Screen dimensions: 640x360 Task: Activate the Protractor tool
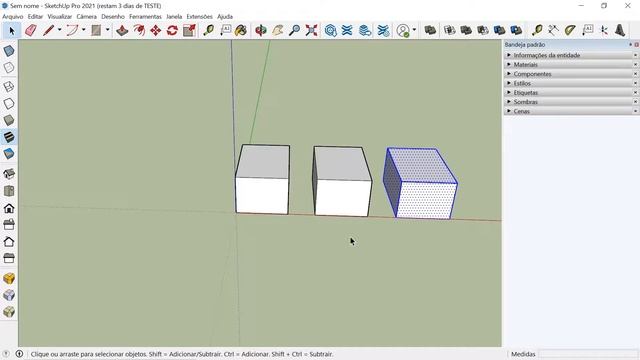pyautogui.click(x=570, y=30)
